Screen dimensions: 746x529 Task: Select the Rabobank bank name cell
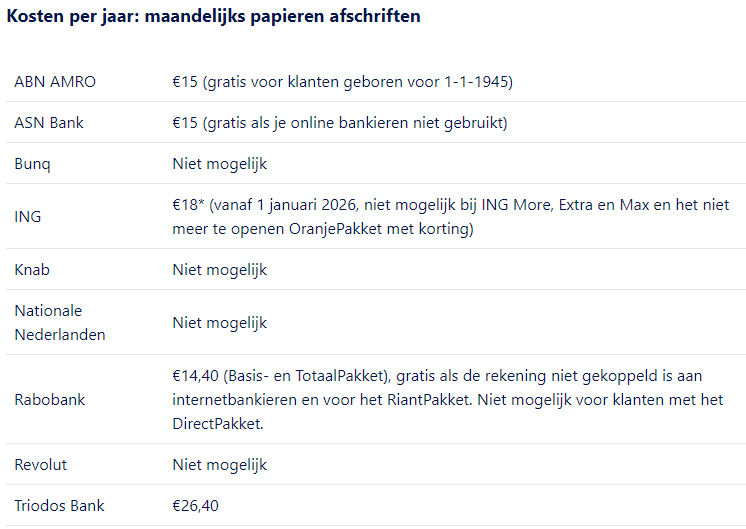point(49,400)
